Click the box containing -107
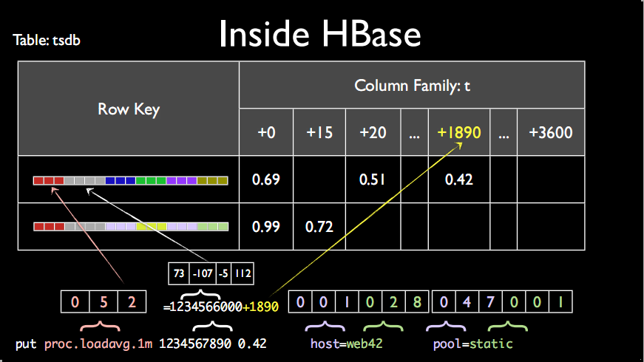 (203, 273)
